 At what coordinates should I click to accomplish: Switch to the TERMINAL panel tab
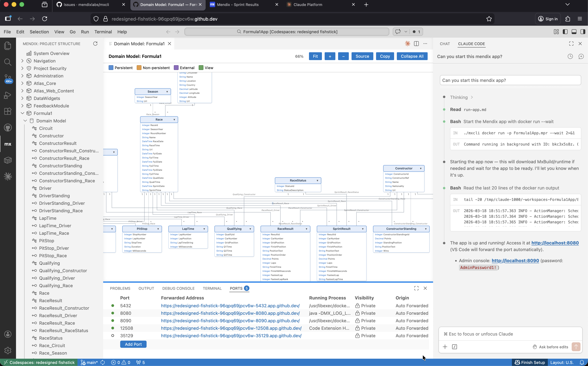(212, 288)
